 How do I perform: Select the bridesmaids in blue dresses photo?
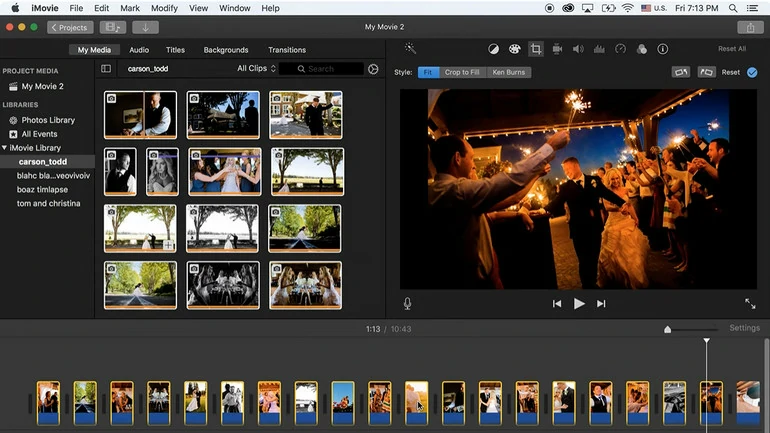(x=224, y=171)
